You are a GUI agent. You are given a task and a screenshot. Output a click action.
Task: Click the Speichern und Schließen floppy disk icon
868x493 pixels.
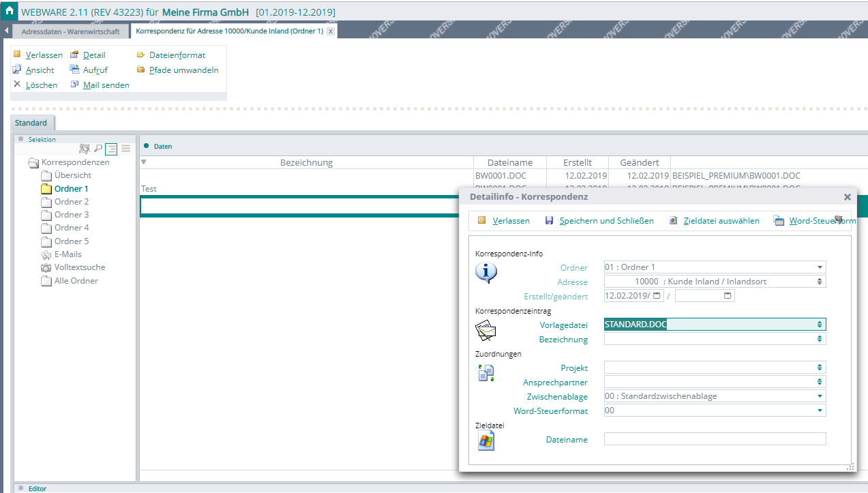click(549, 220)
